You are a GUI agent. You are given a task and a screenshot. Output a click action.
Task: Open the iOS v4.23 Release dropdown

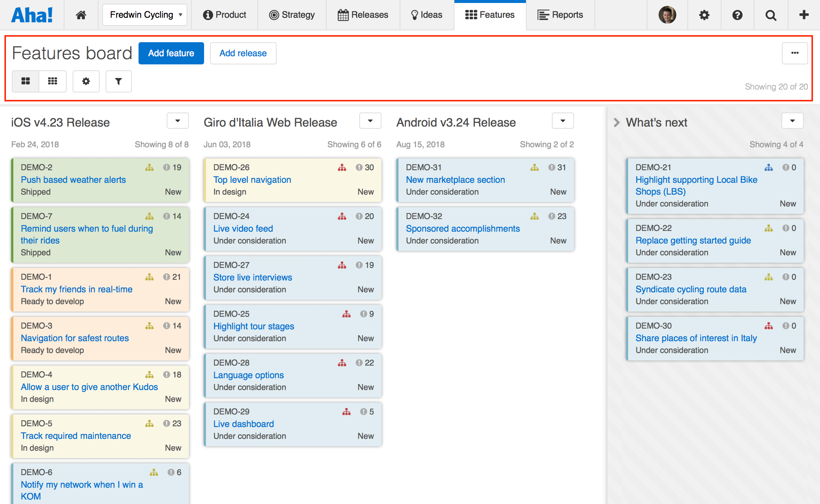[177, 121]
